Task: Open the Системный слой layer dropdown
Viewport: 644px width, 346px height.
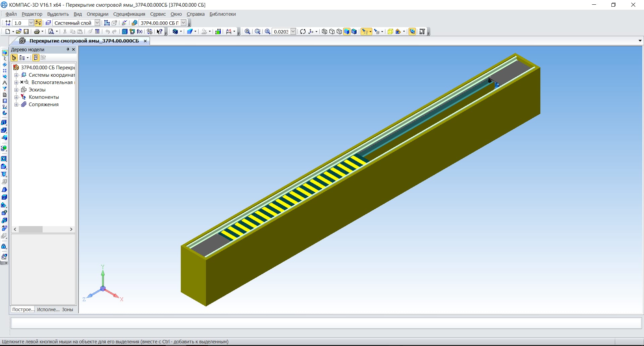Action: (x=97, y=23)
